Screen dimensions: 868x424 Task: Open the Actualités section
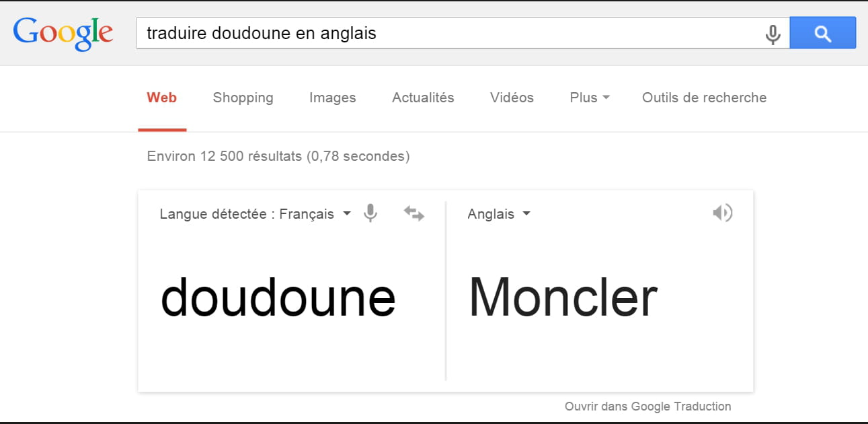click(423, 98)
